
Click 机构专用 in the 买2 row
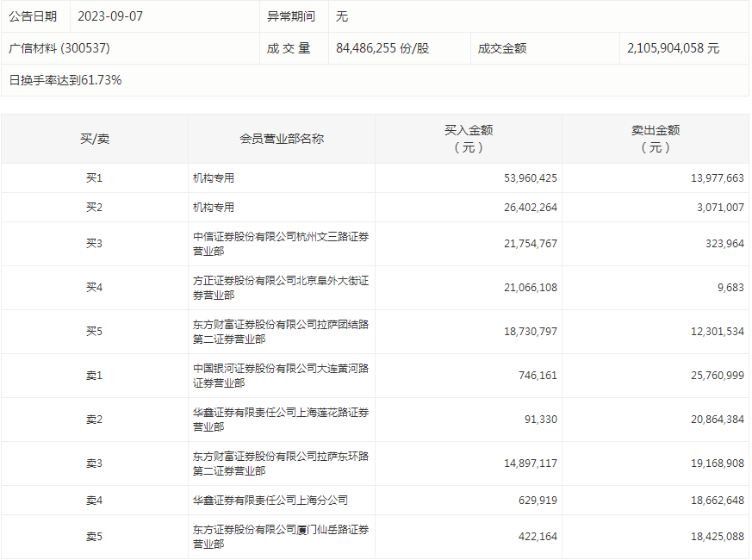tap(214, 208)
